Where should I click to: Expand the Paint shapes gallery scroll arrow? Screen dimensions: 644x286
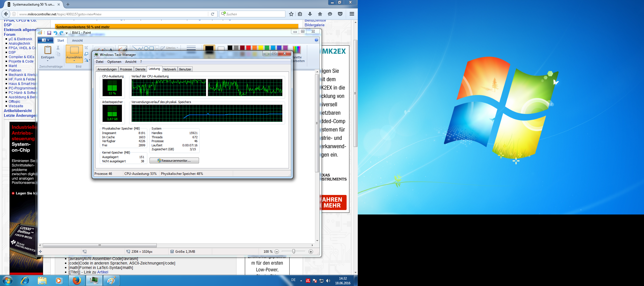click(x=157, y=48)
